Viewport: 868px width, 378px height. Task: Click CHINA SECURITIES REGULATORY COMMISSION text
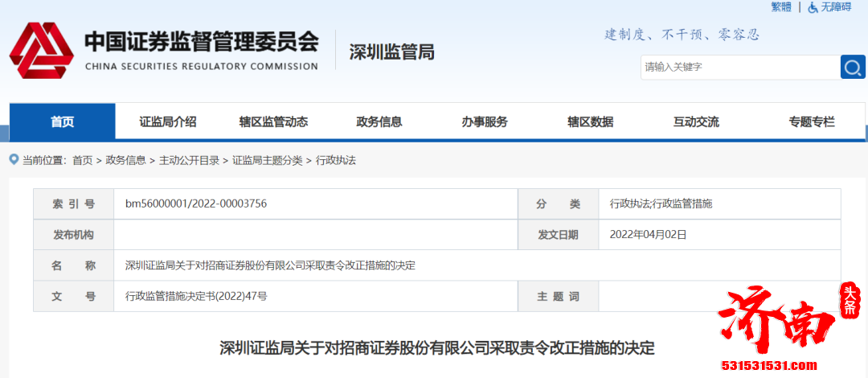coord(202,67)
